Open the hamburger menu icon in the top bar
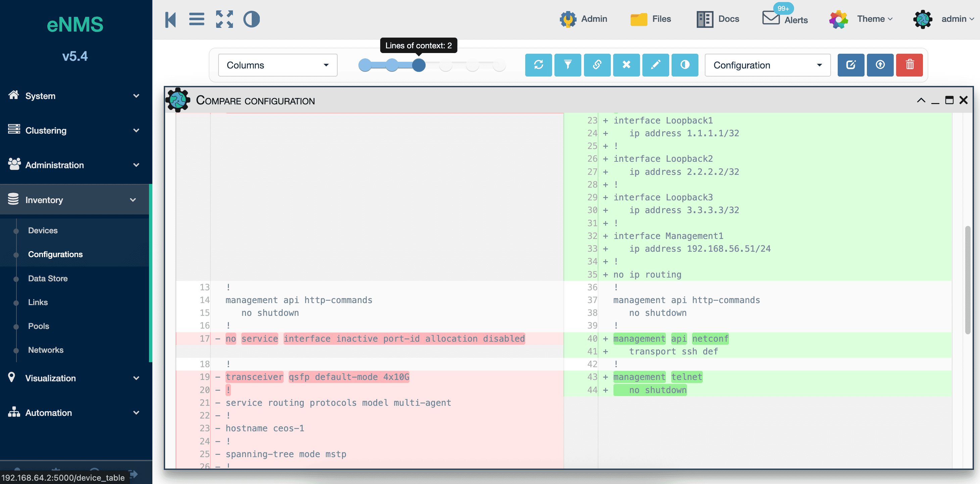 [x=197, y=19]
